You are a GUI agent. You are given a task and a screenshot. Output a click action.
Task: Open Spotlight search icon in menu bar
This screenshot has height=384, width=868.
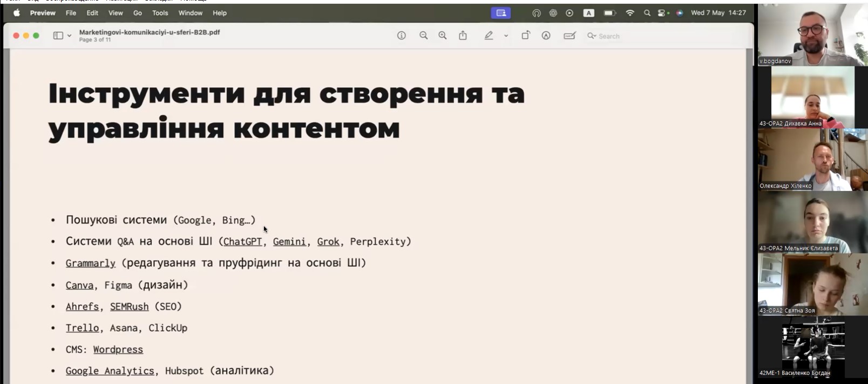(x=647, y=13)
